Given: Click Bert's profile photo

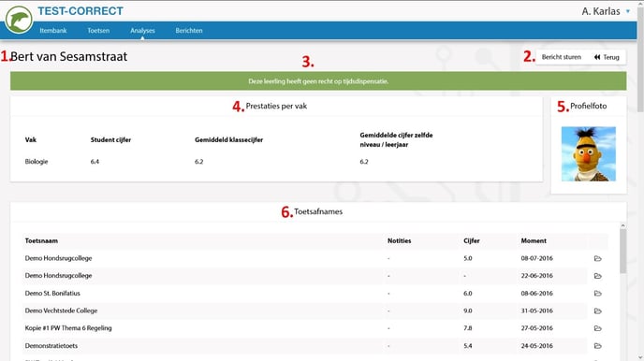Looking at the screenshot, I should 589,153.
